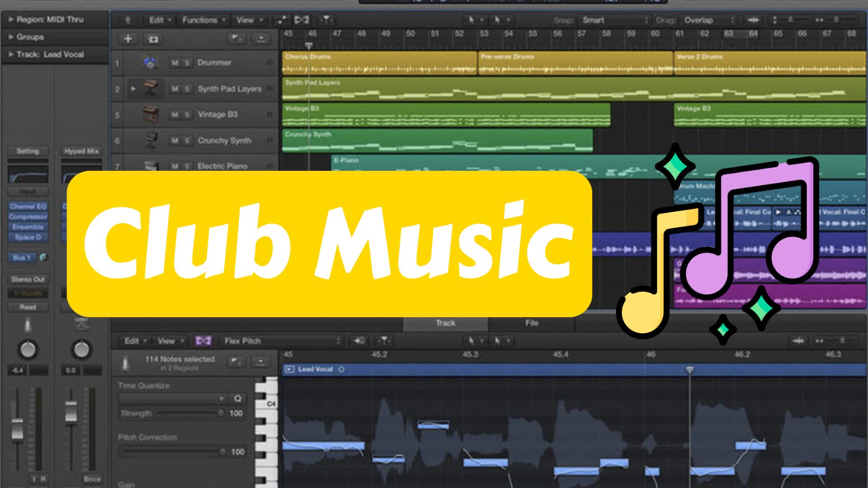This screenshot has width=868, height=488.
Task: Click the C4 key on the piano keyboard
Action: (x=270, y=404)
